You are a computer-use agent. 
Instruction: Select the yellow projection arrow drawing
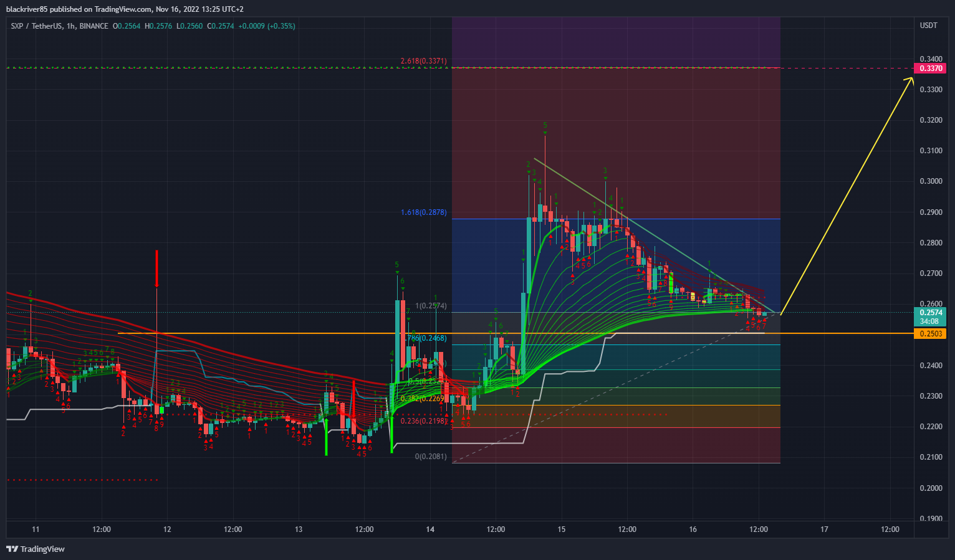[847, 196]
